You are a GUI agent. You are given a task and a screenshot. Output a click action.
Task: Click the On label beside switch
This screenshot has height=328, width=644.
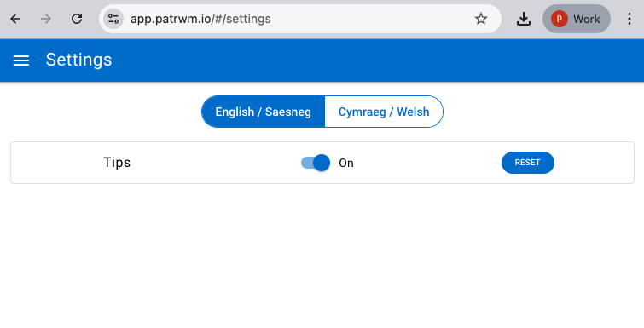346,164
